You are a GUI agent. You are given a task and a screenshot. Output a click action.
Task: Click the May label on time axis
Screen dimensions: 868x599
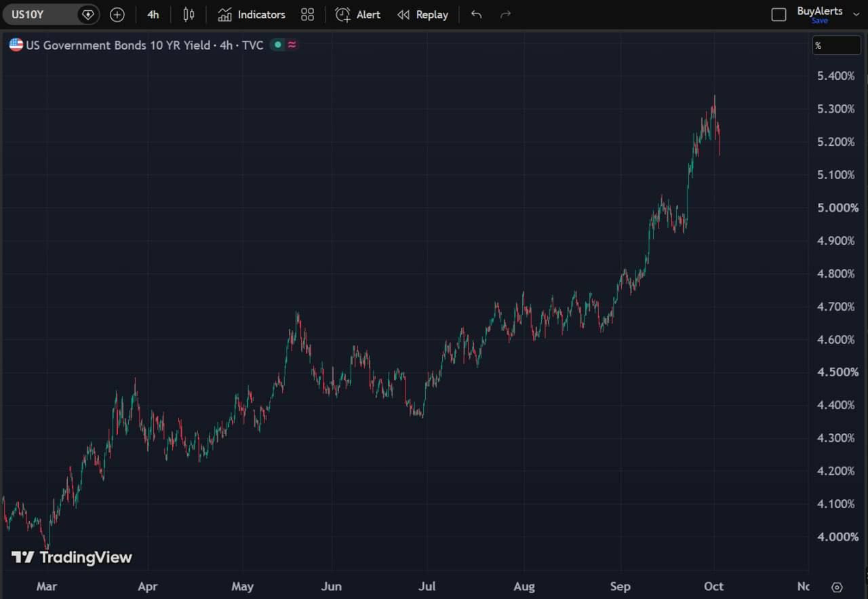click(242, 587)
